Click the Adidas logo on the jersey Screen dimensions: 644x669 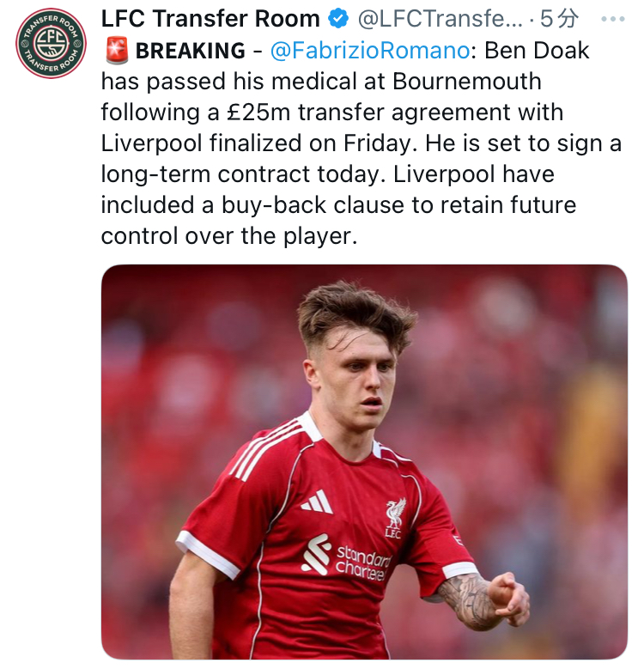(x=317, y=502)
